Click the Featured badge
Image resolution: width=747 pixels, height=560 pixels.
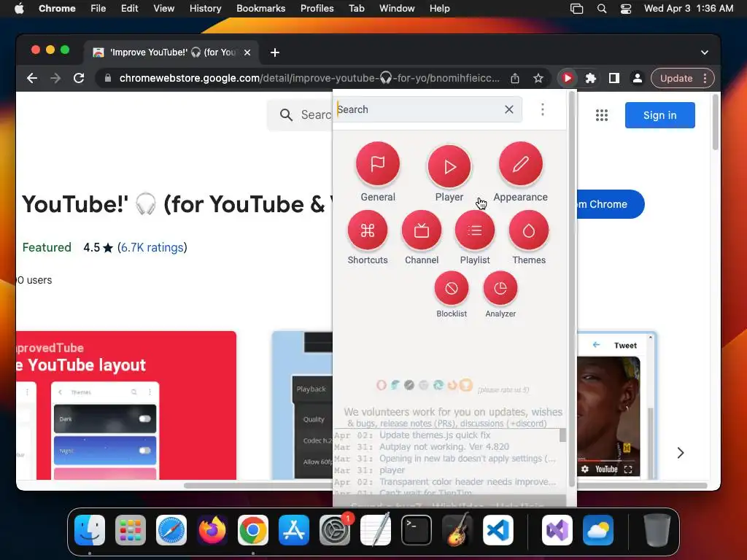pos(47,248)
